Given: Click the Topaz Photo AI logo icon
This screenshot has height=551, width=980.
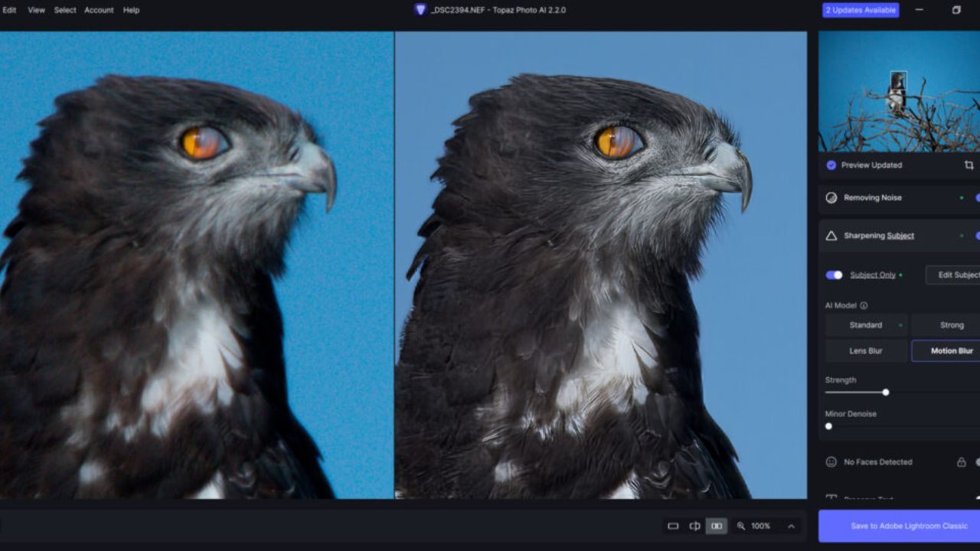Looking at the screenshot, I should coord(420,10).
